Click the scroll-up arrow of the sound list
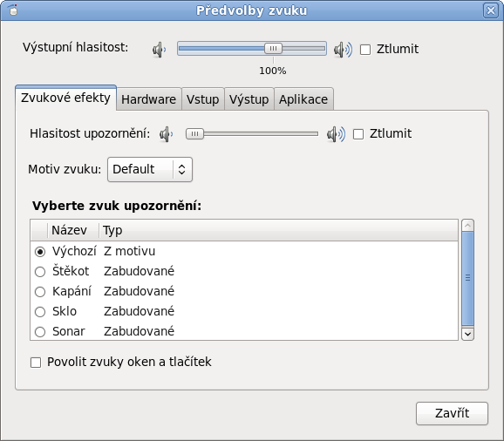Image resolution: width=504 pixels, height=441 pixels. click(x=467, y=226)
